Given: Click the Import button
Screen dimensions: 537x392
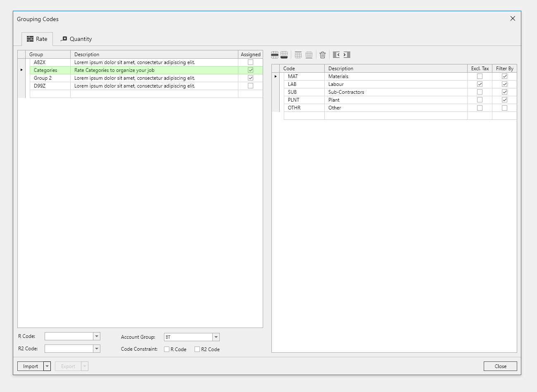Looking at the screenshot, I should (x=31, y=366).
